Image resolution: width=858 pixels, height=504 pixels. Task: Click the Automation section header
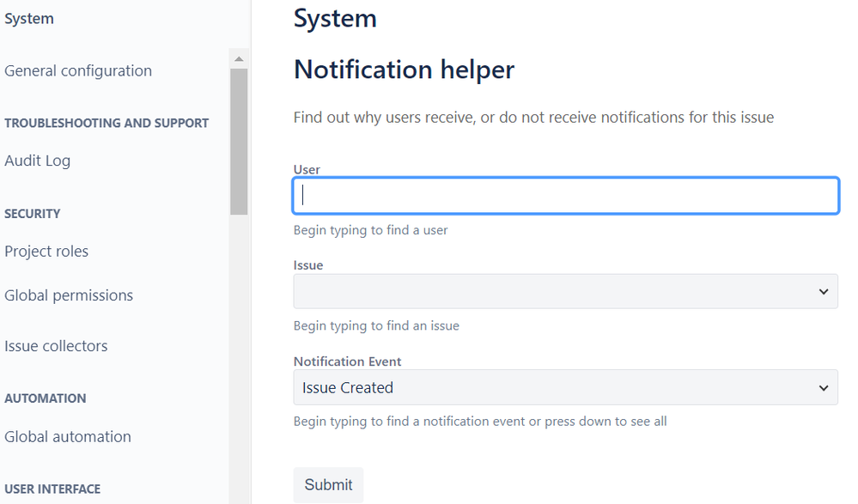(x=46, y=398)
